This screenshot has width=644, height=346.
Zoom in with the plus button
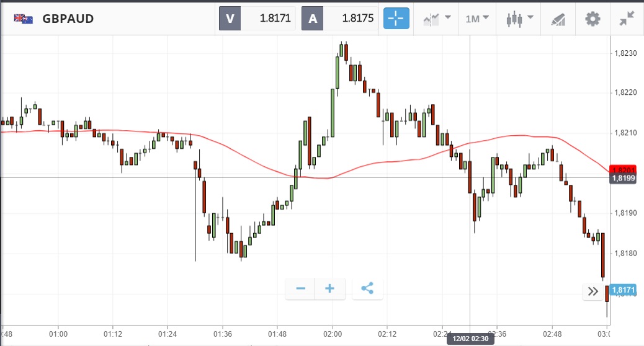click(x=330, y=288)
